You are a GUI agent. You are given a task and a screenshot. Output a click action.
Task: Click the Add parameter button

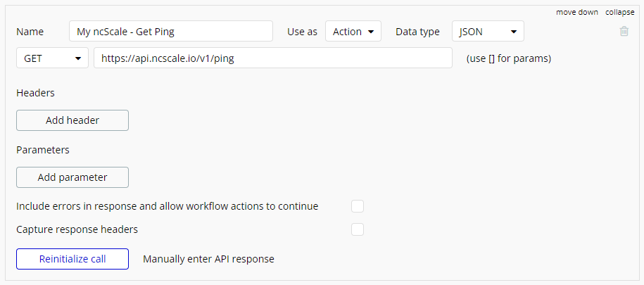point(72,177)
